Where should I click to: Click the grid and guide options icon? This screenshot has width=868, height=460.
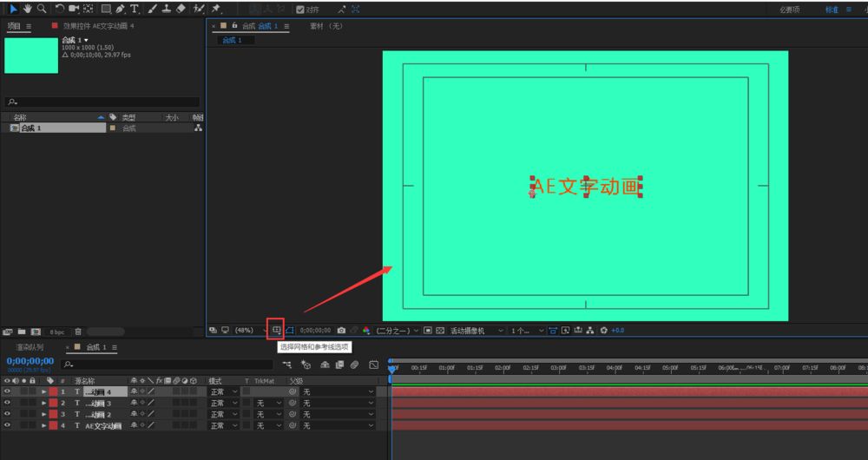click(x=276, y=331)
